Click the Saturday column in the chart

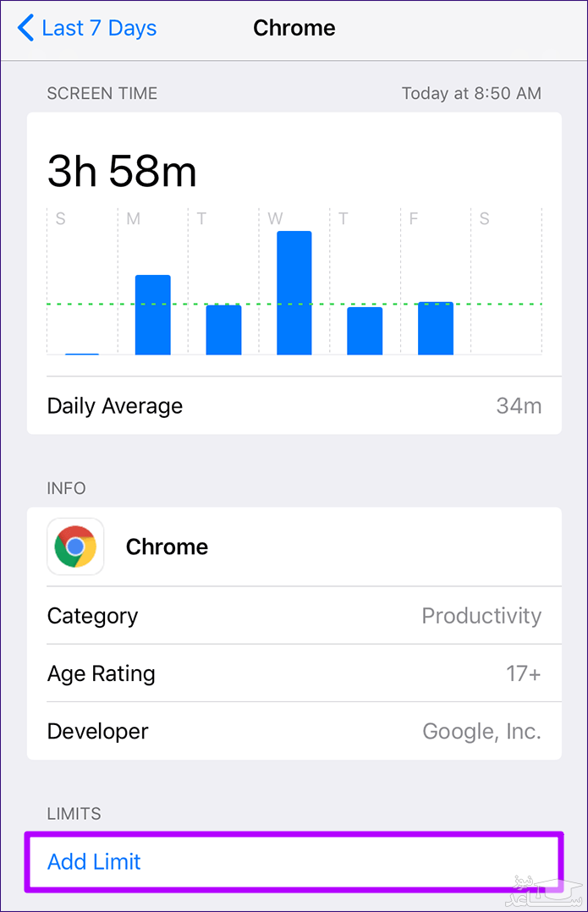point(506,288)
